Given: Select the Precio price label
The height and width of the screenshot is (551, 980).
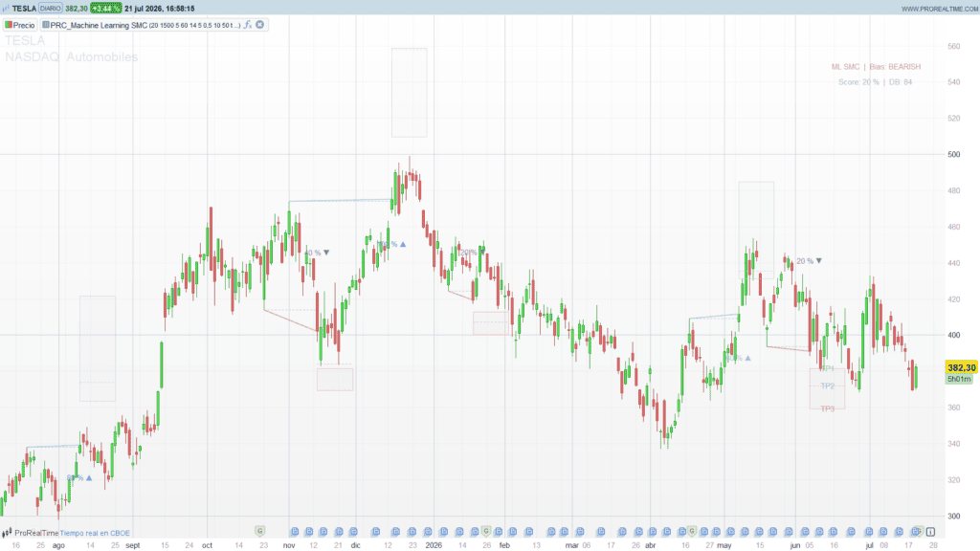Looking at the screenshot, I should (20, 25).
